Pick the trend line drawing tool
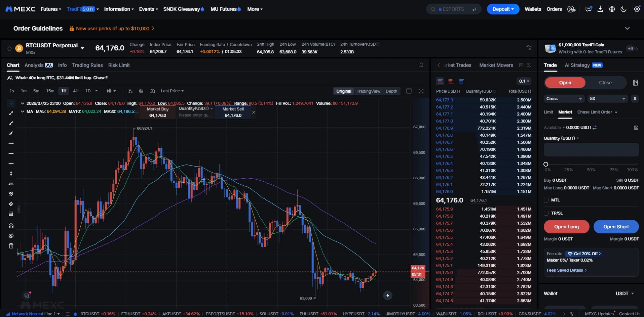644x317 pixels. (x=11, y=113)
